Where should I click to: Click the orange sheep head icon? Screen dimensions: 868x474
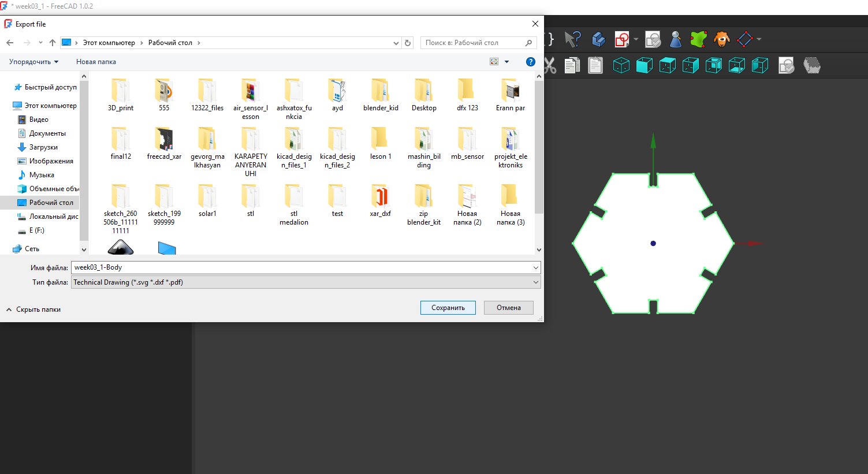point(722,39)
